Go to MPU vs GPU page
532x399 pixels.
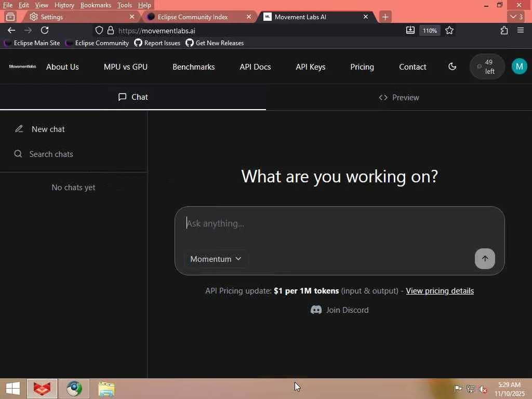[126, 67]
